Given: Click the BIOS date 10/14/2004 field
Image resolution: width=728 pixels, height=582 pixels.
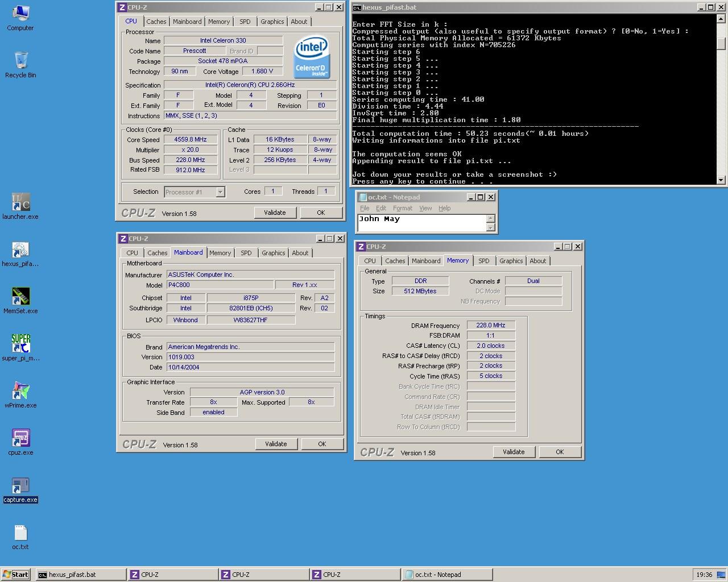Looking at the screenshot, I should point(250,367).
